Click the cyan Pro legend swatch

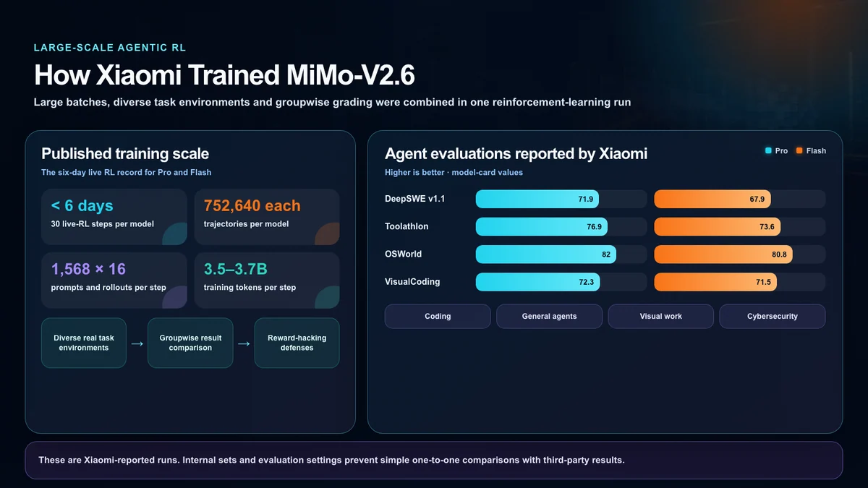tap(768, 151)
